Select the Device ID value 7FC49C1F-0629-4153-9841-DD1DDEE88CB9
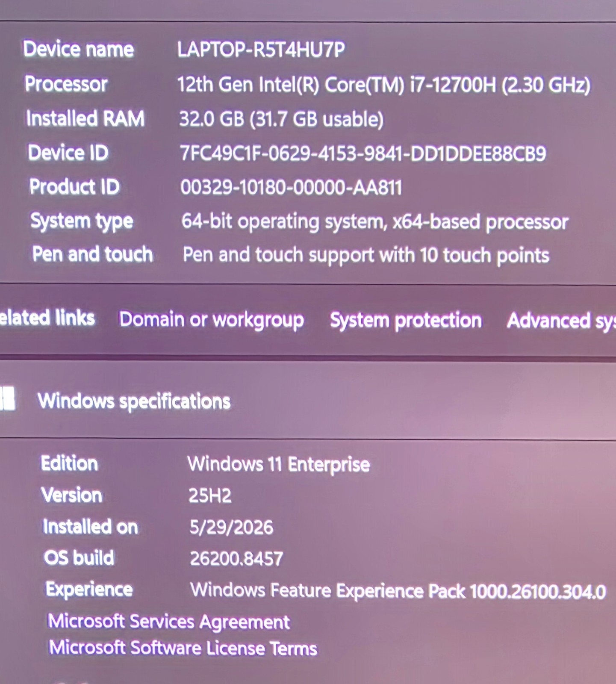Image resolution: width=616 pixels, height=684 pixels. 363,153
